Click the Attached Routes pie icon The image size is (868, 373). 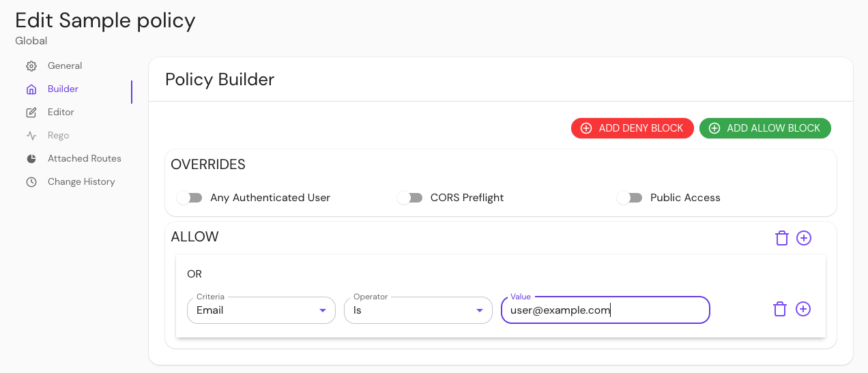pyautogui.click(x=31, y=159)
